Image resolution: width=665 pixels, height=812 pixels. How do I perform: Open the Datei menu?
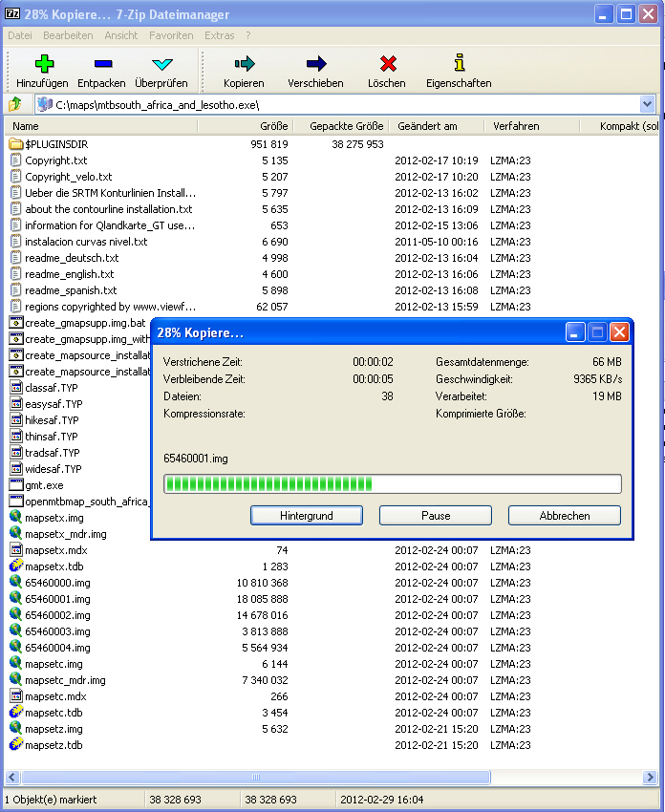click(x=20, y=35)
